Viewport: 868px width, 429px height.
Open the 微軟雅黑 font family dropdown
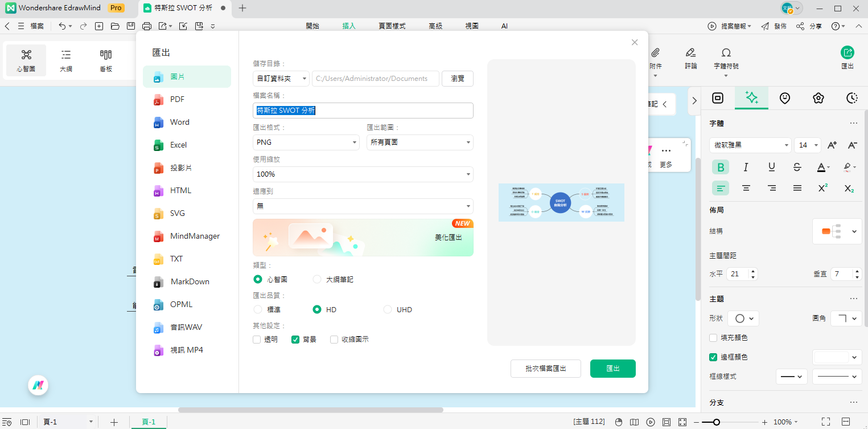tap(750, 145)
